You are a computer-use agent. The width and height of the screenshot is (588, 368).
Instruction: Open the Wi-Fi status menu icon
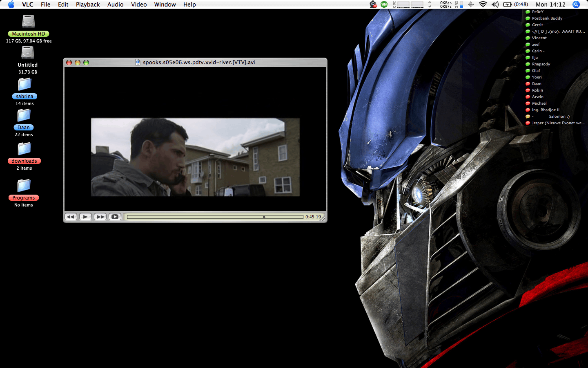[x=483, y=4]
